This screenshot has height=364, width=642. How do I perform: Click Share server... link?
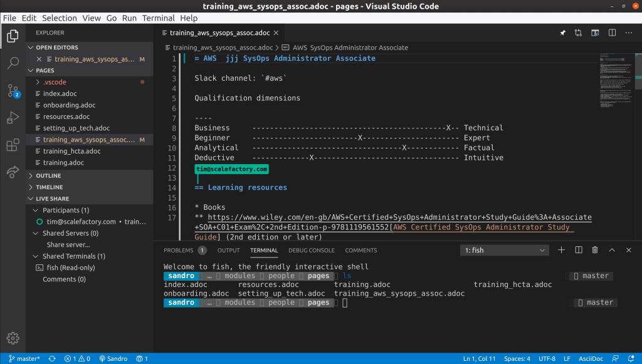click(68, 244)
